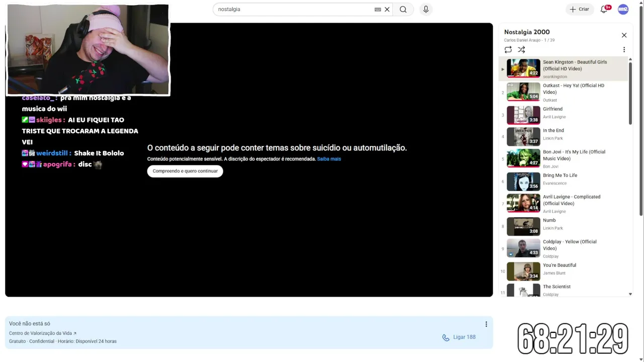Open the Centro de Valorização da Vida link
Image resolution: width=644 pixels, height=362 pixels.
point(42,333)
